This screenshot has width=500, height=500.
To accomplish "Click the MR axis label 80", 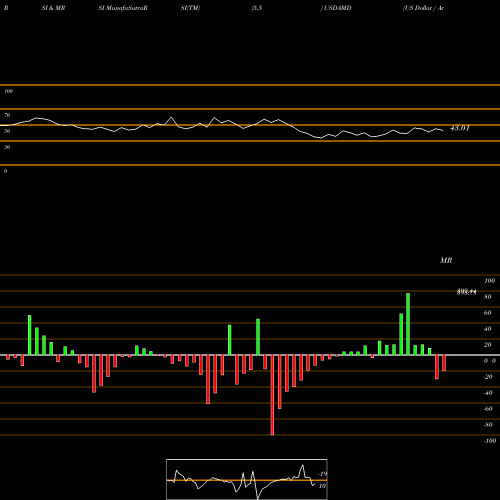I will coord(488,297).
